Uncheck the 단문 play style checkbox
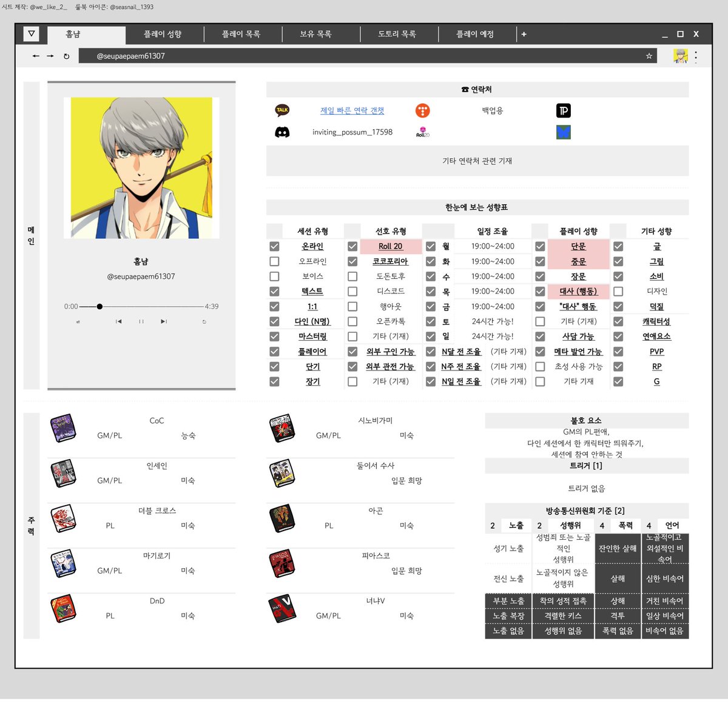The width and height of the screenshot is (728, 727). coord(540,246)
